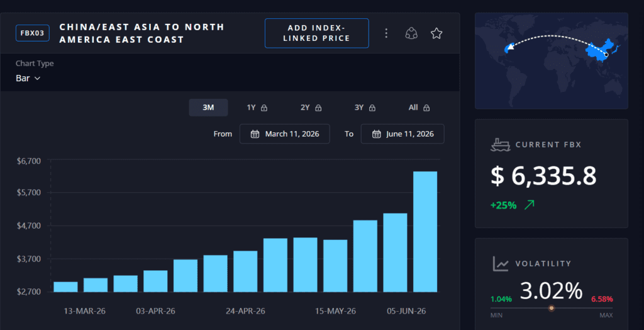Click the 03-APR-26 axis date label
Screen dimensions: 644x330
point(156,311)
